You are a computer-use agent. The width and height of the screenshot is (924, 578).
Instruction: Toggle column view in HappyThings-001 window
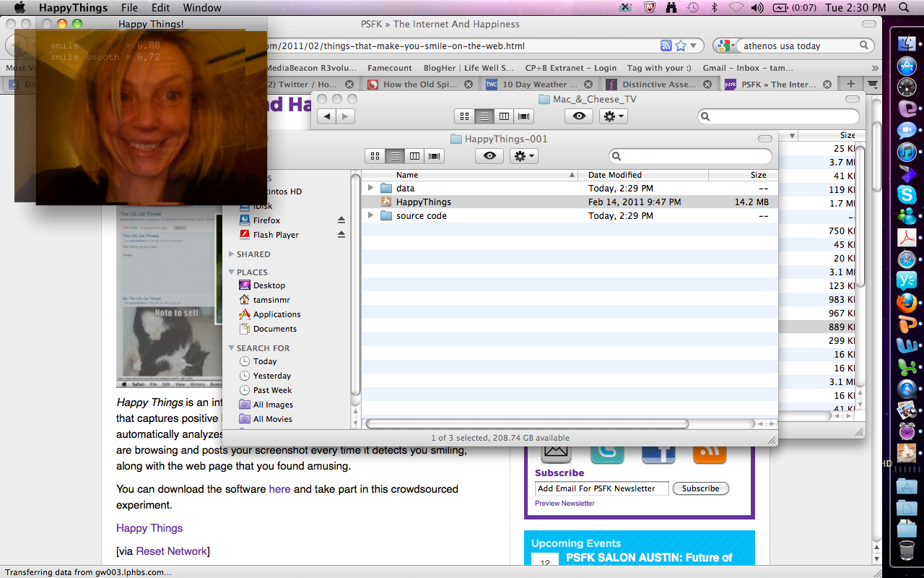point(414,156)
